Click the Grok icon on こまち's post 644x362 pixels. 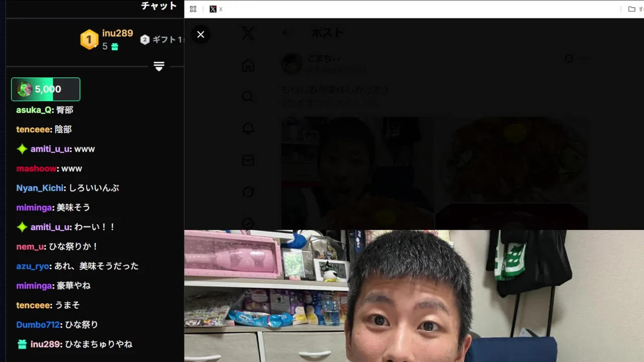tap(569, 59)
